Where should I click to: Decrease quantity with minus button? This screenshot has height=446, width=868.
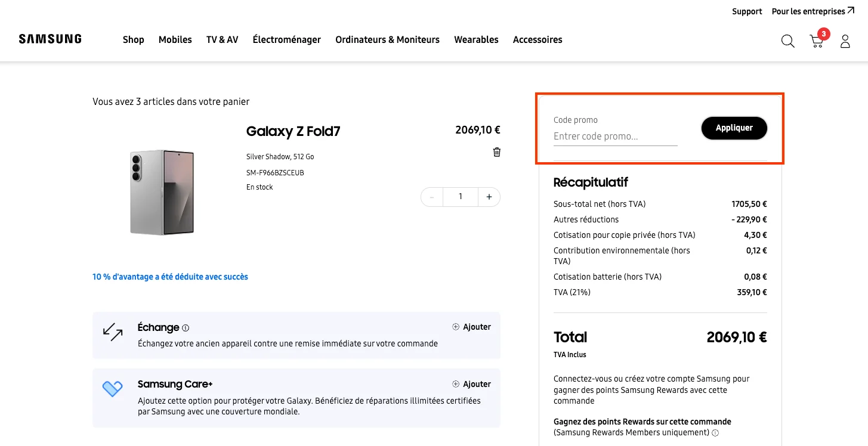(432, 197)
